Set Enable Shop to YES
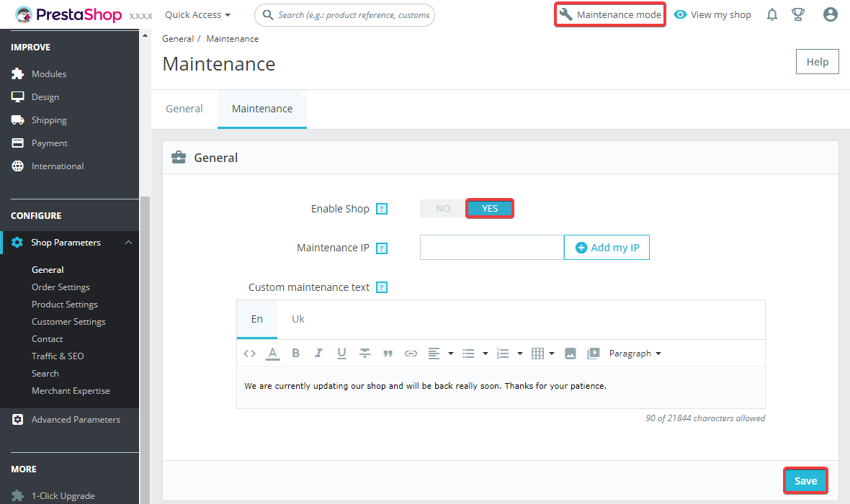 click(x=490, y=209)
